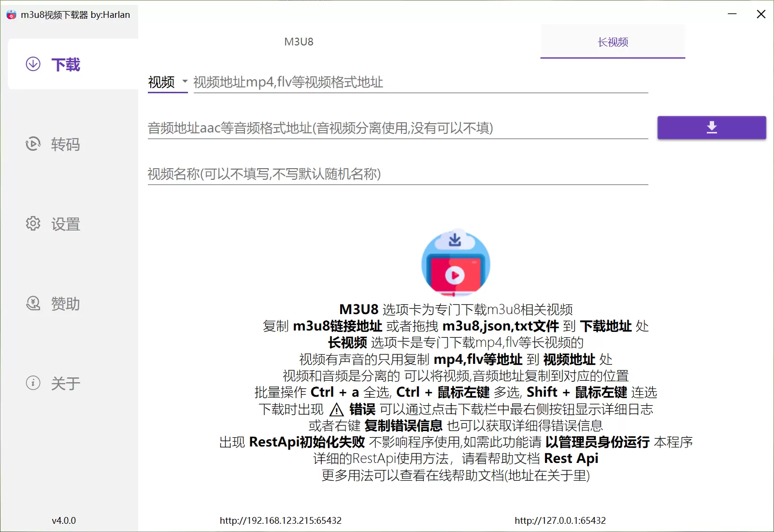Click the about (关于) info icon

click(x=33, y=383)
